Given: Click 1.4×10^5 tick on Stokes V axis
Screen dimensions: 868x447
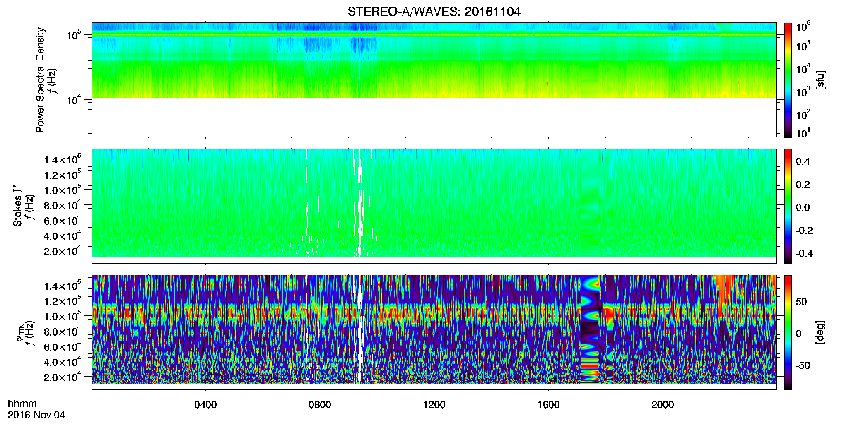Looking at the screenshot, I should pos(63,159).
